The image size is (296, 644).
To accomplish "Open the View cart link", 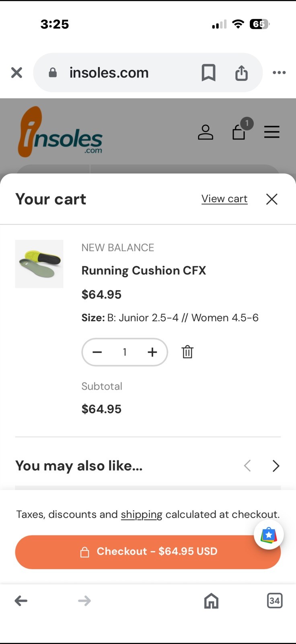I will [x=224, y=199].
